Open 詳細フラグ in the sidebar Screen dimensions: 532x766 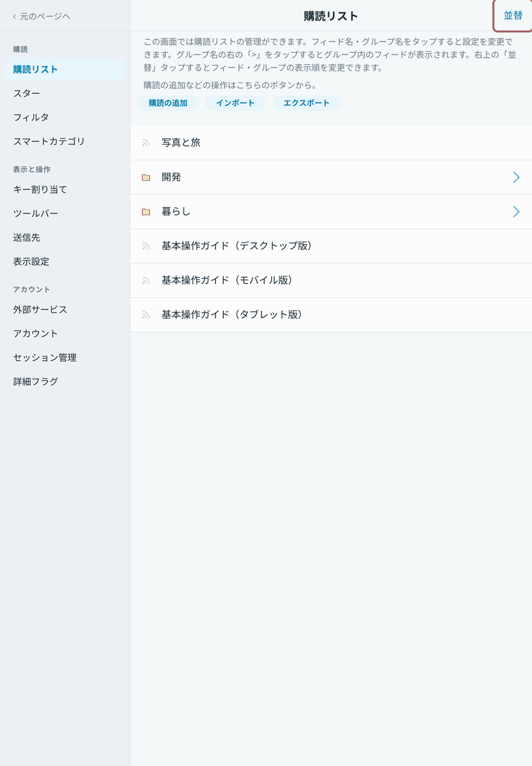(65, 382)
